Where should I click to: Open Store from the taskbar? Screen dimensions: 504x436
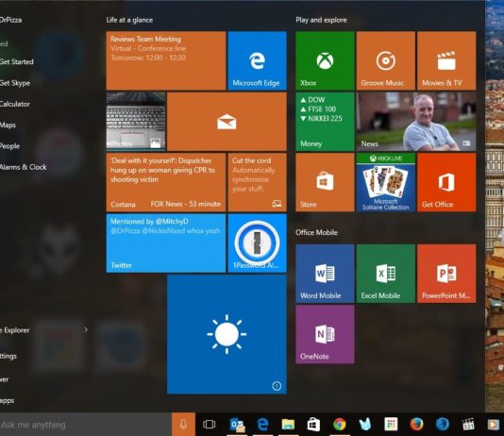coord(313,425)
